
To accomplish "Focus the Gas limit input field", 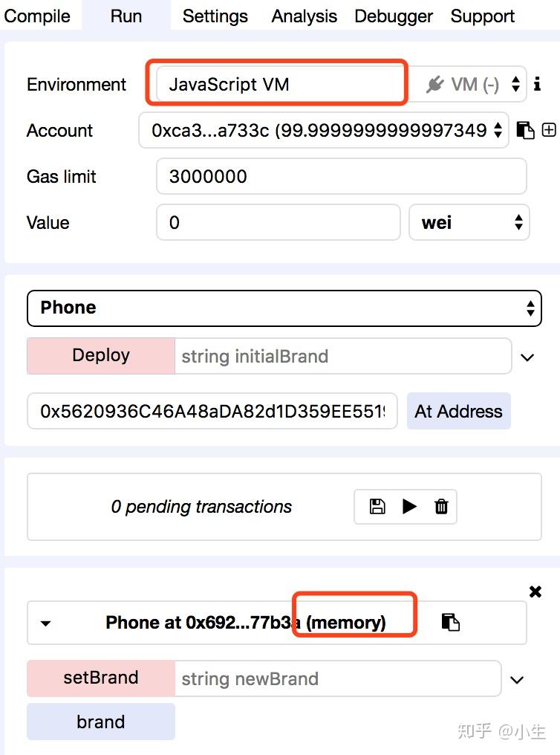I will 341,176.
